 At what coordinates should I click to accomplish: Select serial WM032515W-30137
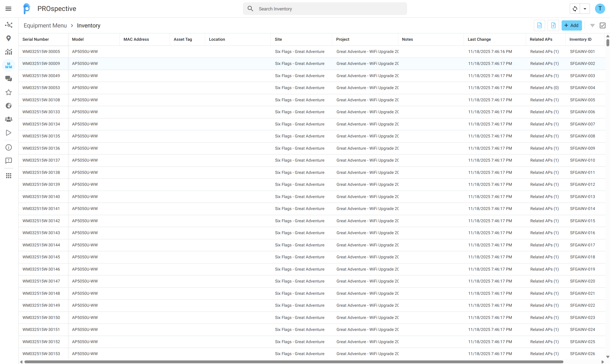[x=41, y=160]
